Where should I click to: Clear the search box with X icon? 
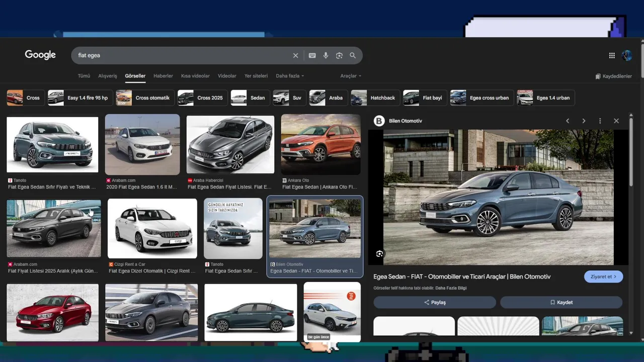point(296,55)
